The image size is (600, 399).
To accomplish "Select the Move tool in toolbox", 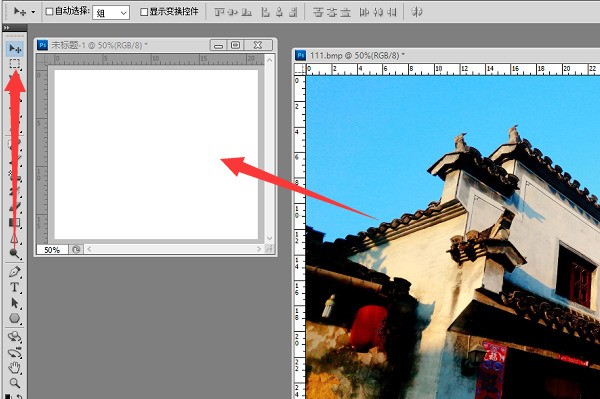I will [15, 49].
